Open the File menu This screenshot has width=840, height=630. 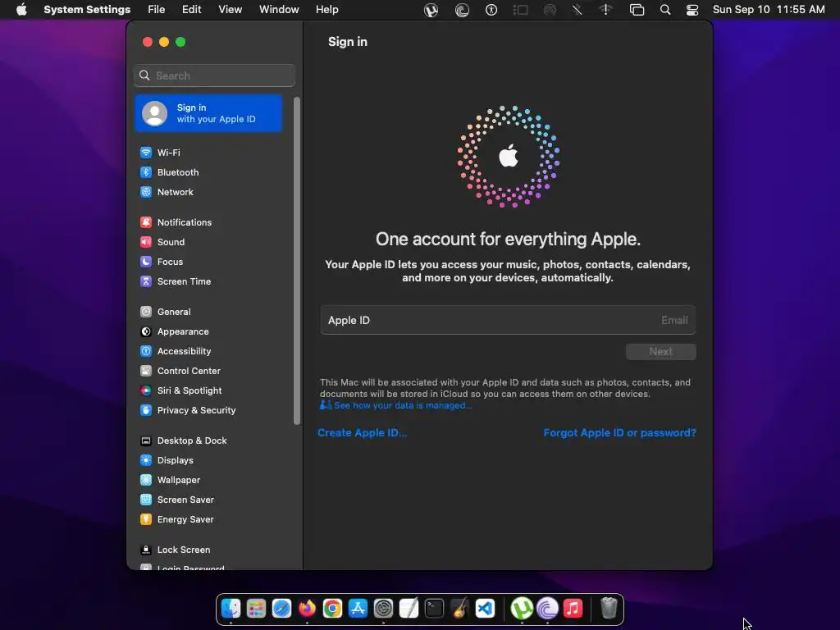[x=157, y=10]
